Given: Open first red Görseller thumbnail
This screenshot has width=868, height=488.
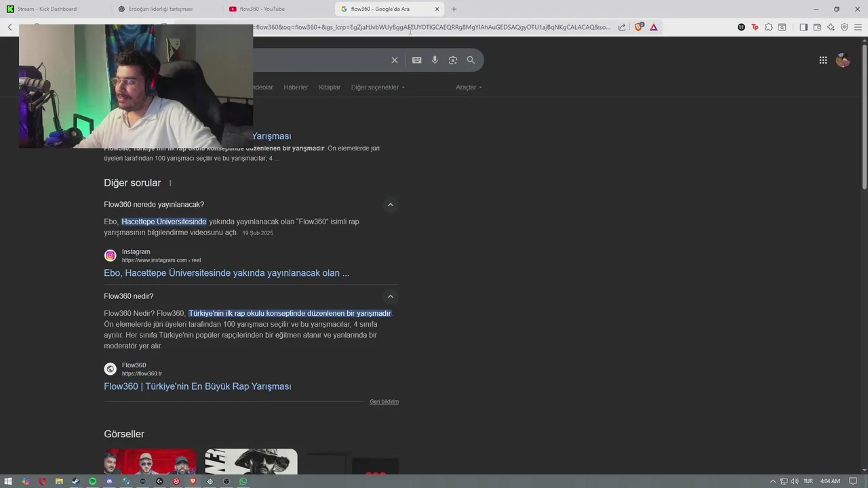Looking at the screenshot, I should pyautogui.click(x=151, y=462).
